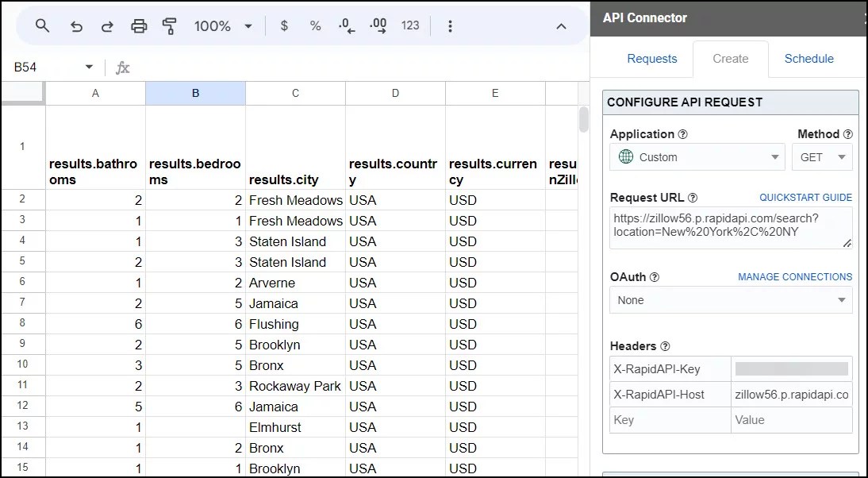This screenshot has width=868, height=478.
Task: Open the Application dropdown showing Custom
Action: pyautogui.click(x=697, y=156)
